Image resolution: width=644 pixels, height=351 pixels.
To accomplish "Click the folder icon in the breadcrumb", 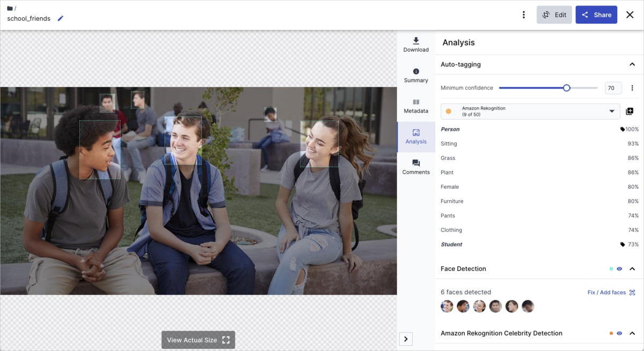I will click(x=10, y=9).
